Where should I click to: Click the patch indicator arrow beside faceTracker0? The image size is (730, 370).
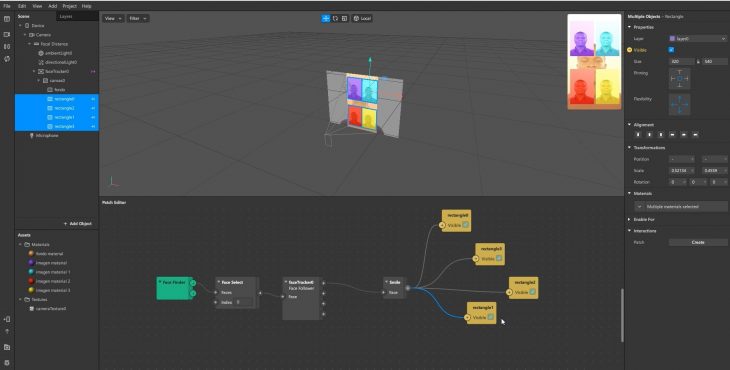(x=93, y=72)
